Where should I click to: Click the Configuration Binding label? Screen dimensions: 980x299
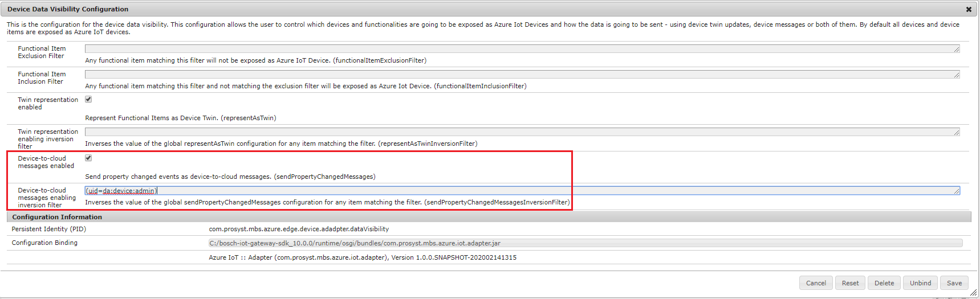point(44,243)
